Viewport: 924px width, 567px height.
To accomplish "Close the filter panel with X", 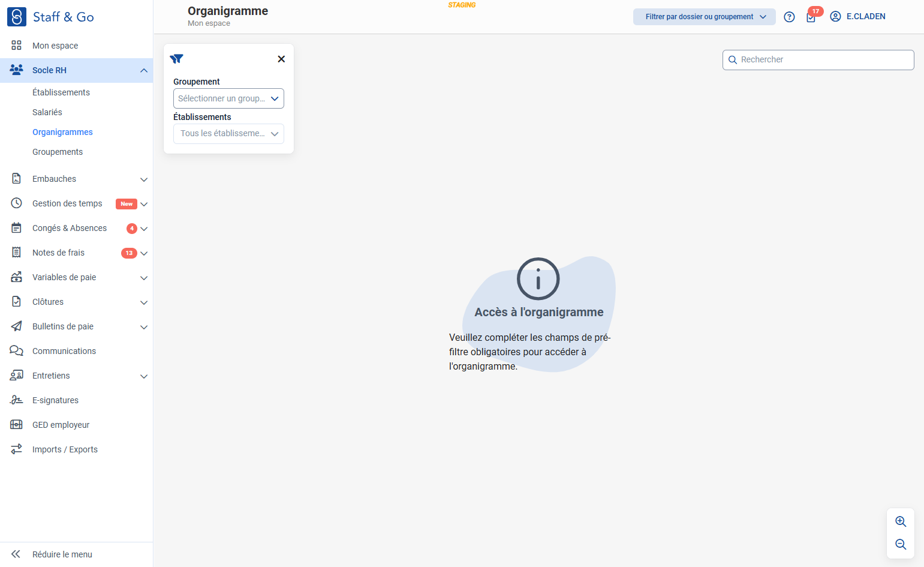I will 281,59.
